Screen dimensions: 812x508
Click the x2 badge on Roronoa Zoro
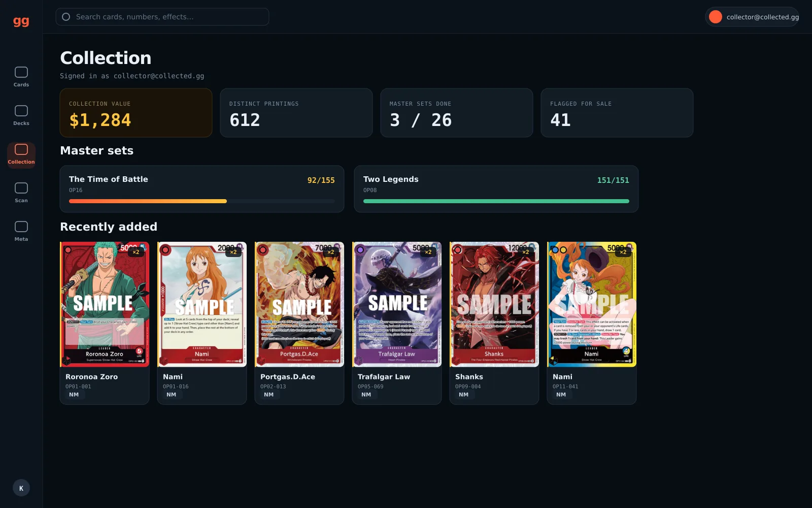(x=136, y=252)
